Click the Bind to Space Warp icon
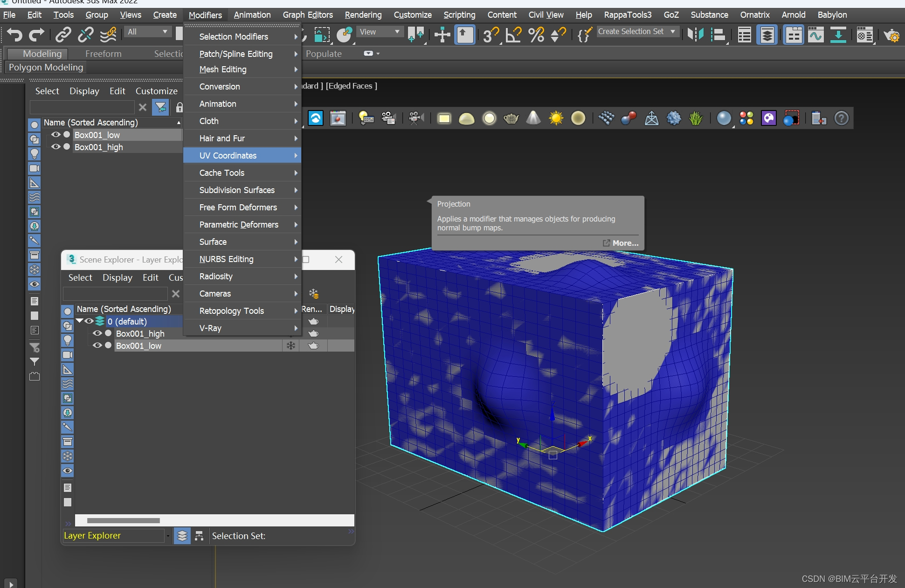Screen dimensions: 905x588 click(108, 35)
